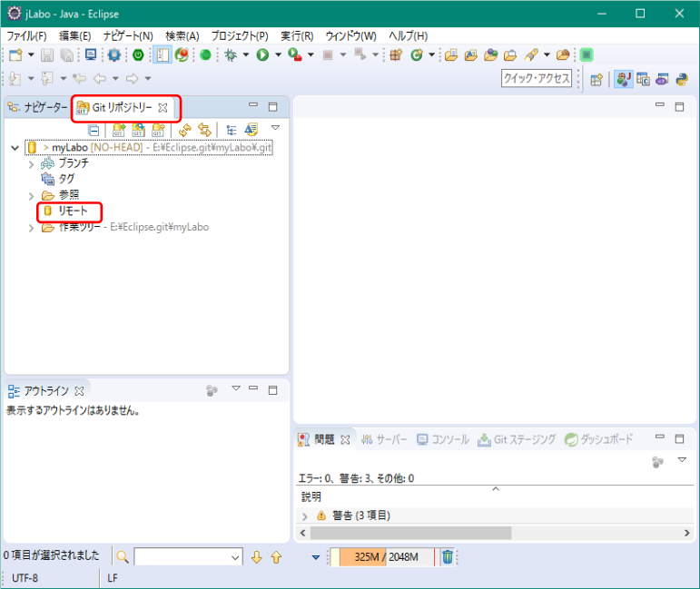Screen dimensions: 700x589
Task: Click the New wizard icon in main toolbar
Action: tap(15, 54)
